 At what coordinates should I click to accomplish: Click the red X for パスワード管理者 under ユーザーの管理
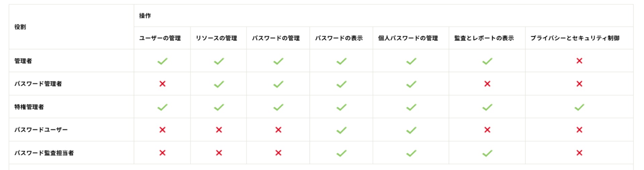(x=162, y=84)
